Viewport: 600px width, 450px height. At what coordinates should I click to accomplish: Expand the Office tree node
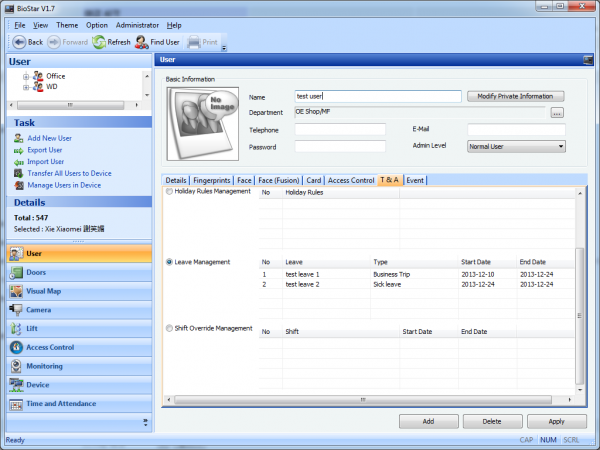[x=25, y=76]
